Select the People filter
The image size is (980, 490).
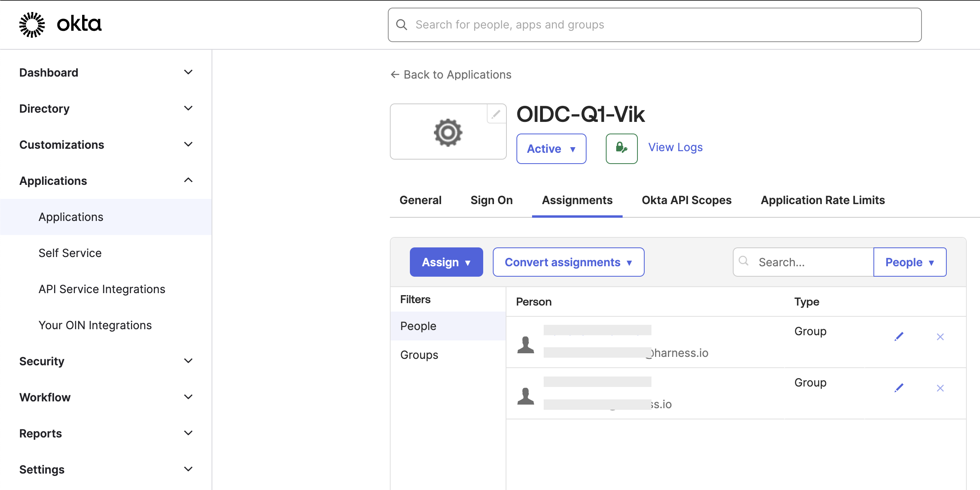418,326
